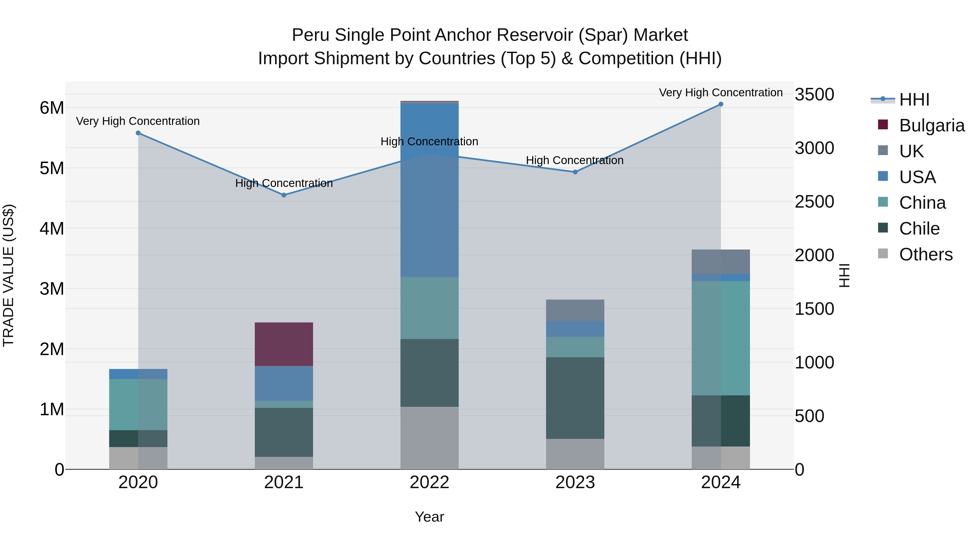
Task: Select the China segment in the 2020 bar
Action: click(x=138, y=405)
